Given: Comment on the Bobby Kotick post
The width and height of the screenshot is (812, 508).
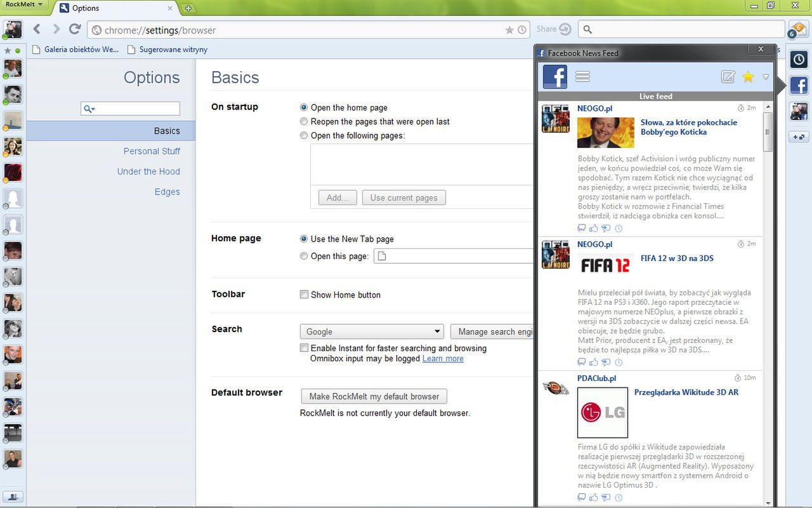Looking at the screenshot, I should [582, 228].
